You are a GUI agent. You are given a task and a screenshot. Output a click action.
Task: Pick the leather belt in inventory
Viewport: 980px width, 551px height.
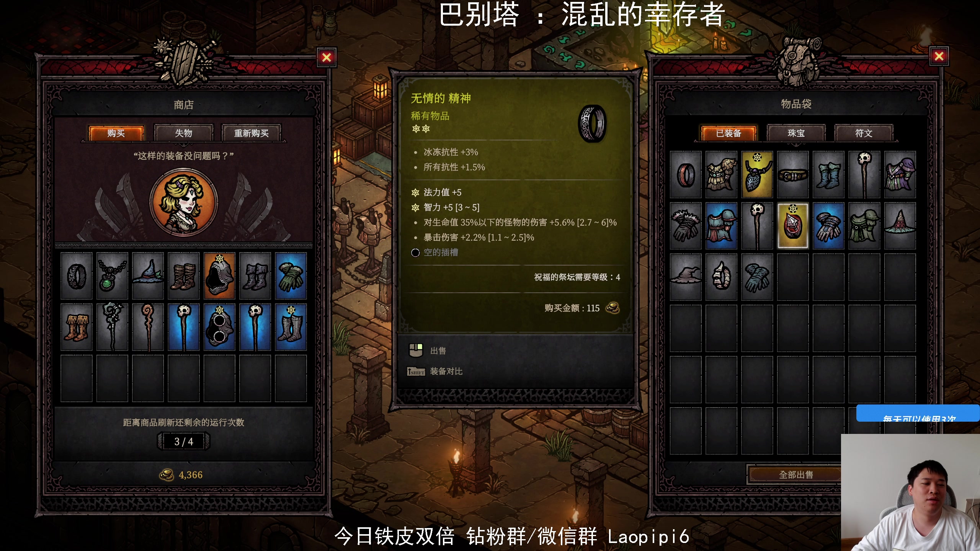(793, 174)
